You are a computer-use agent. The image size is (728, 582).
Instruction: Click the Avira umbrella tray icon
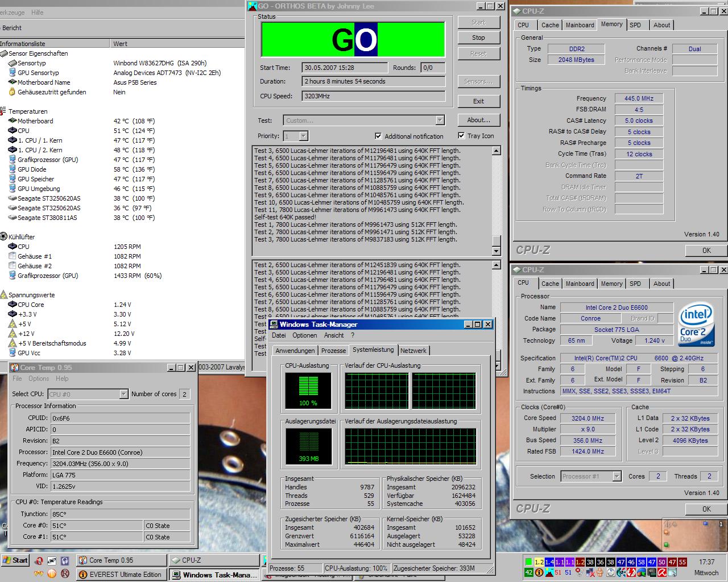662,573
